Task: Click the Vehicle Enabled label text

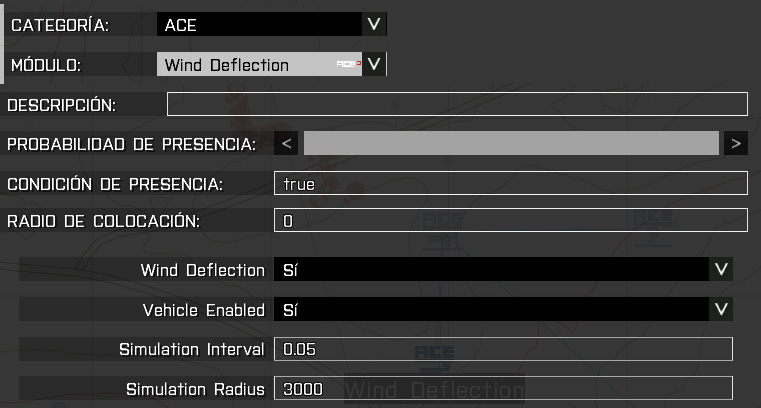Action: pyautogui.click(x=203, y=310)
